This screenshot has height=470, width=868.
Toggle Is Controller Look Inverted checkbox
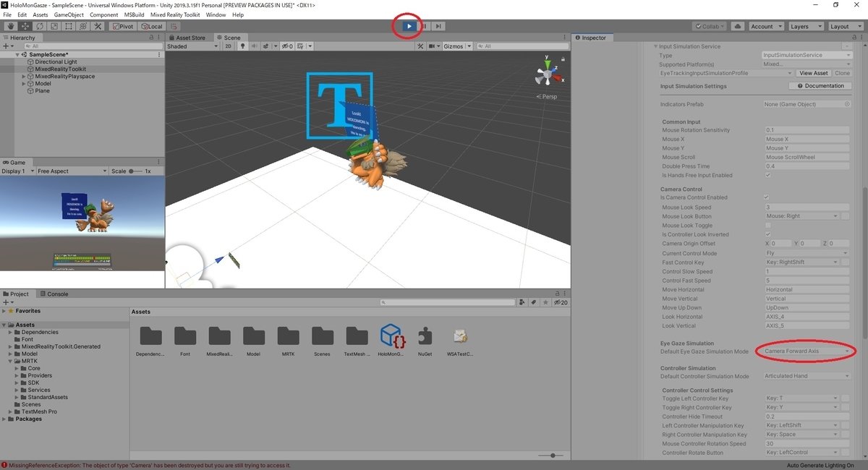768,234
